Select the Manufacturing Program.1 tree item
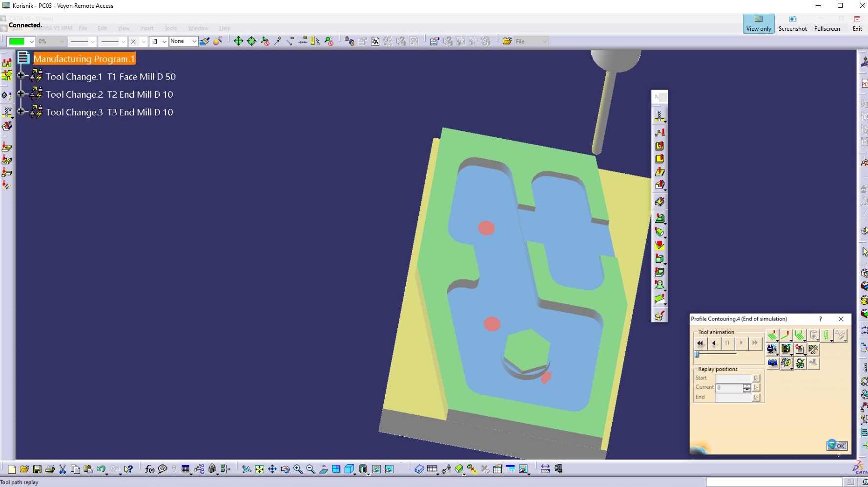The width and height of the screenshot is (868, 487). click(84, 59)
